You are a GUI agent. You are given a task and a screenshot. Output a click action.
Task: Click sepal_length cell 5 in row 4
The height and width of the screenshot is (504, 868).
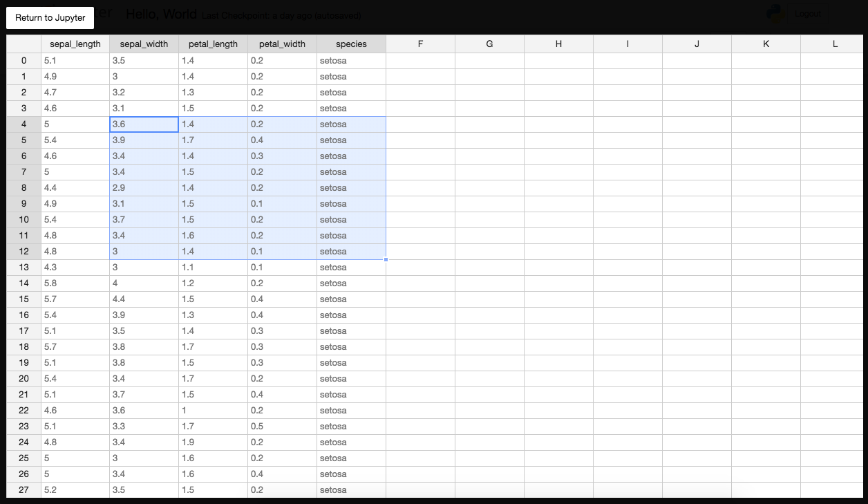point(75,124)
